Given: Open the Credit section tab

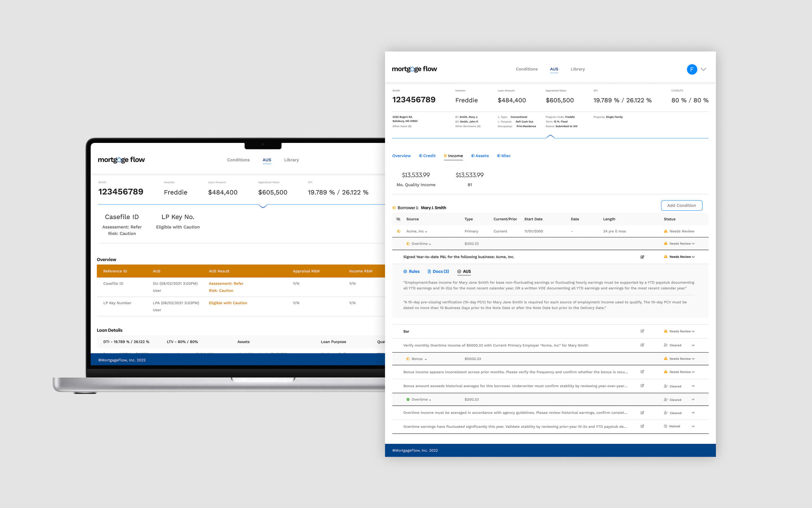Looking at the screenshot, I should click(x=427, y=156).
